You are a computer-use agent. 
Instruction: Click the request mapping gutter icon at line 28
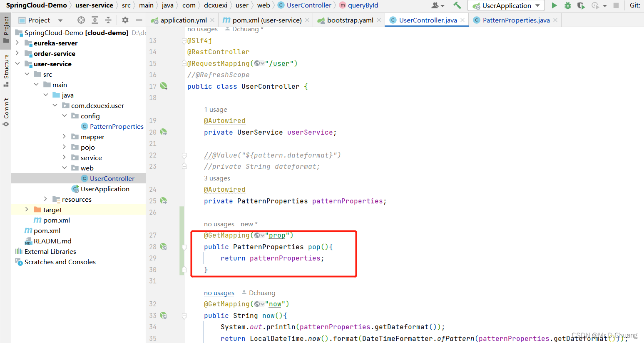point(164,246)
